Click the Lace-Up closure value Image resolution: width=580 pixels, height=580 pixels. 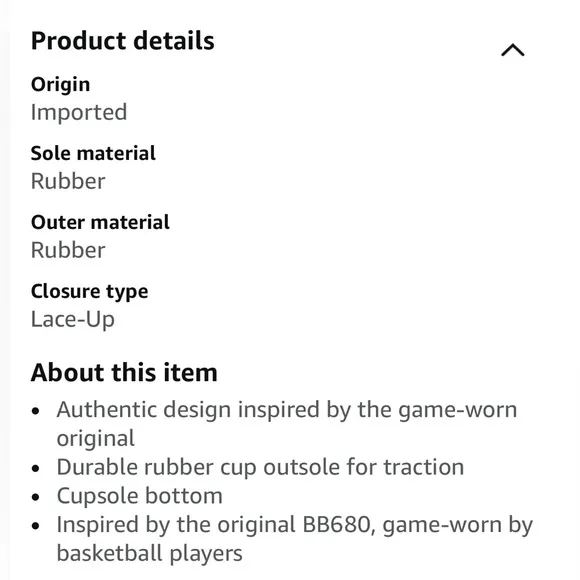coord(73,320)
